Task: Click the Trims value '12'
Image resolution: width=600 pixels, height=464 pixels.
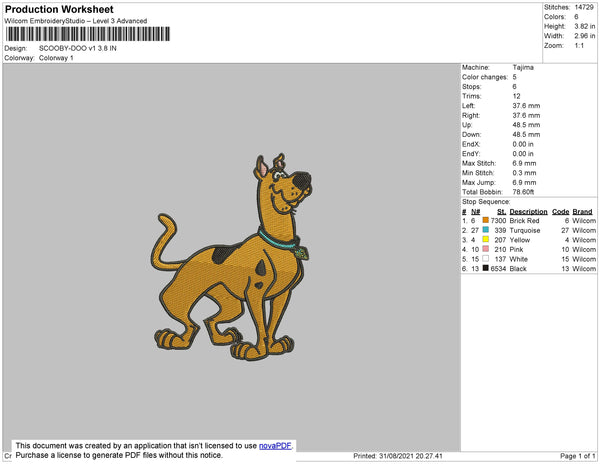Action: [x=517, y=96]
